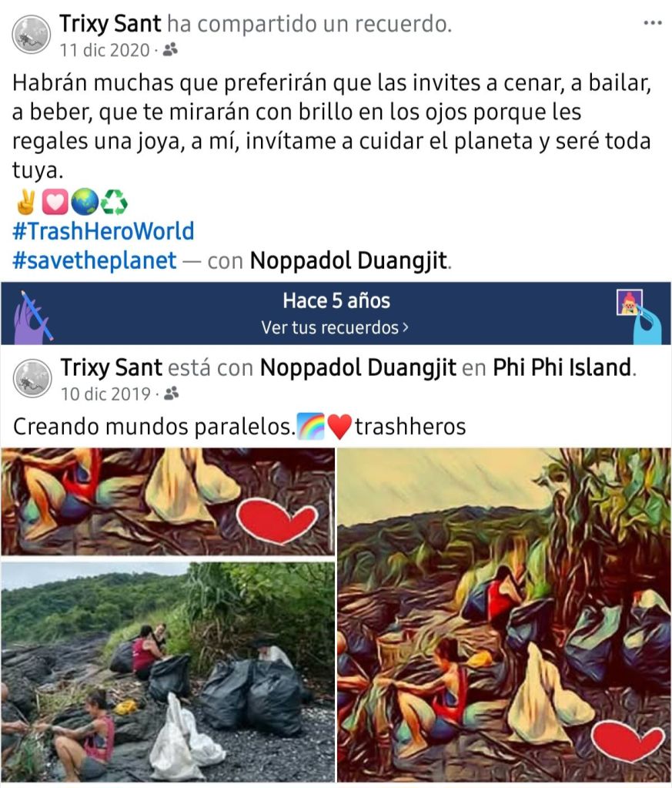Open the 11 dic 2020 timestamp
672x788 pixels.
coord(105,50)
